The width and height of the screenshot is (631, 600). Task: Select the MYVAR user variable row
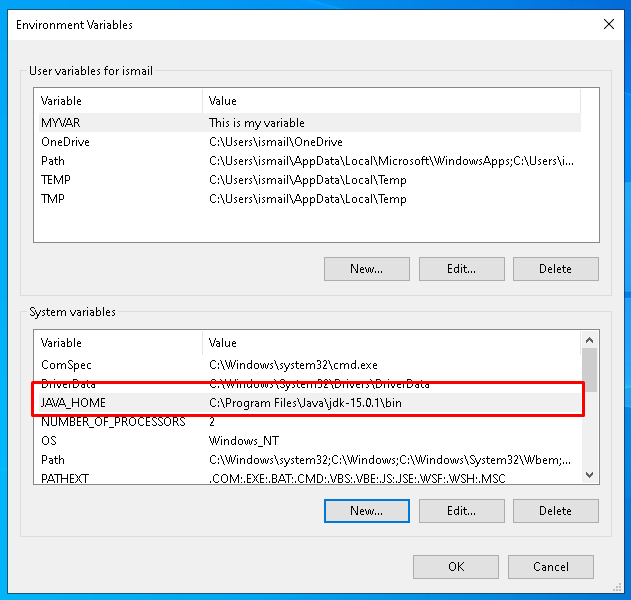pyautogui.click(x=309, y=123)
